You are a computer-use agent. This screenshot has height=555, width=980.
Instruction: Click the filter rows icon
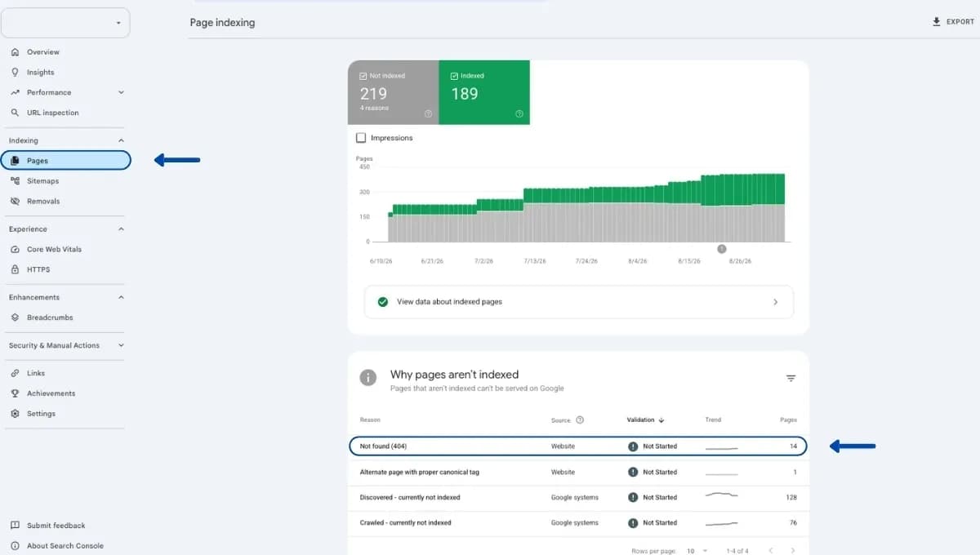point(791,379)
